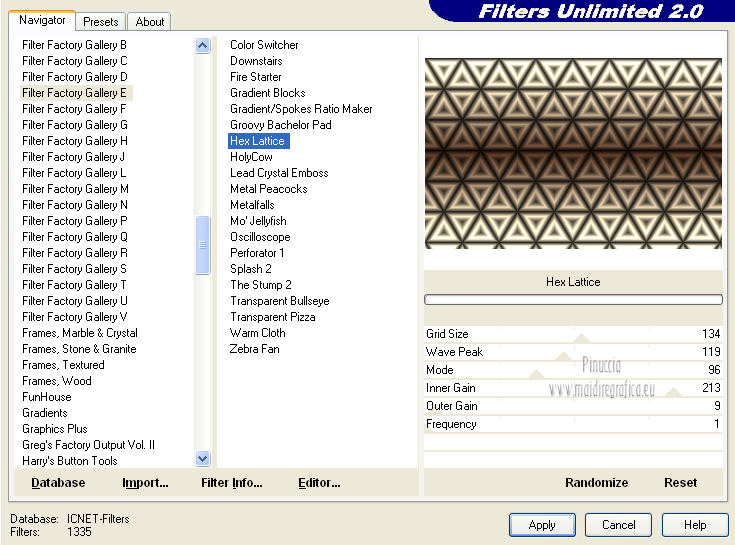Image resolution: width=735 pixels, height=545 pixels.
Task: Choose the Zebra Fan filter
Action: pyautogui.click(x=255, y=349)
